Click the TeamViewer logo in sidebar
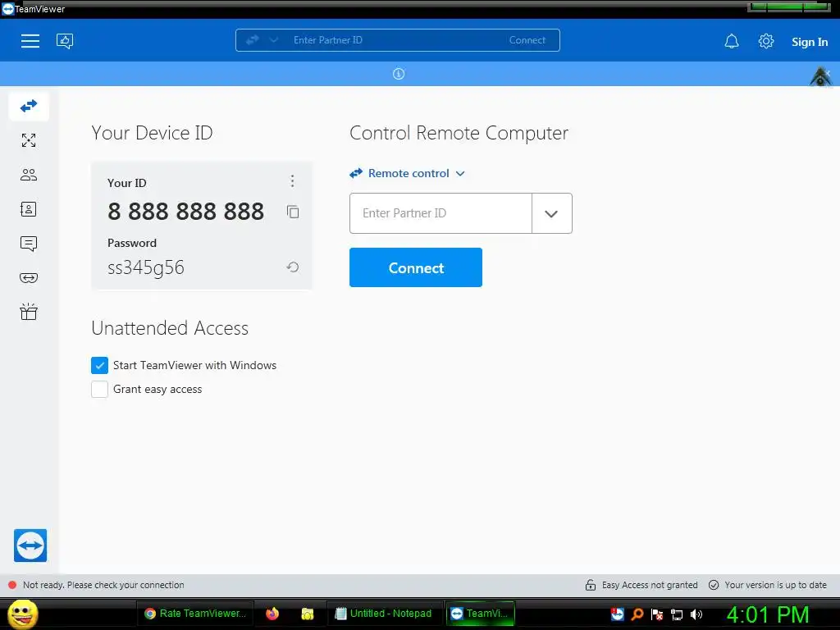This screenshot has height=630, width=840. click(x=30, y=546)
